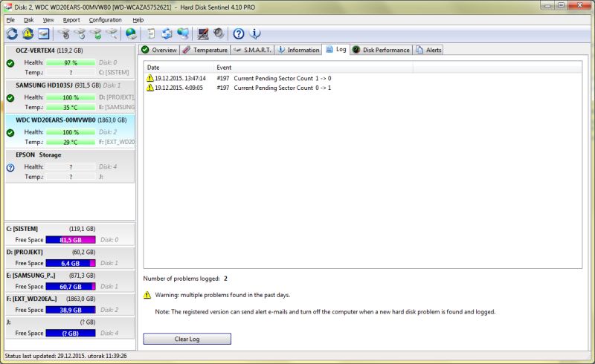Click the globe with disk icon
595x364 pixels.
(x=132, y=33)
